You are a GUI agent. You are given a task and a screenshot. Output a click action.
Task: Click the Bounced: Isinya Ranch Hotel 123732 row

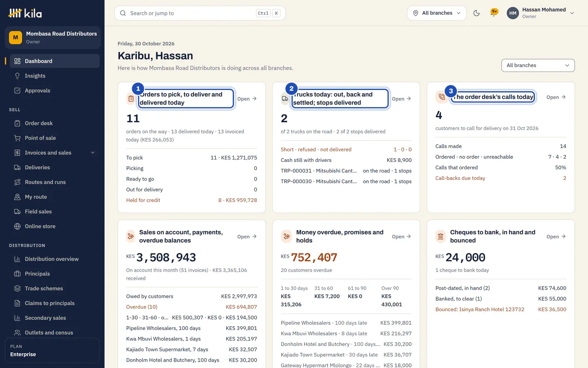click(501, 309)
